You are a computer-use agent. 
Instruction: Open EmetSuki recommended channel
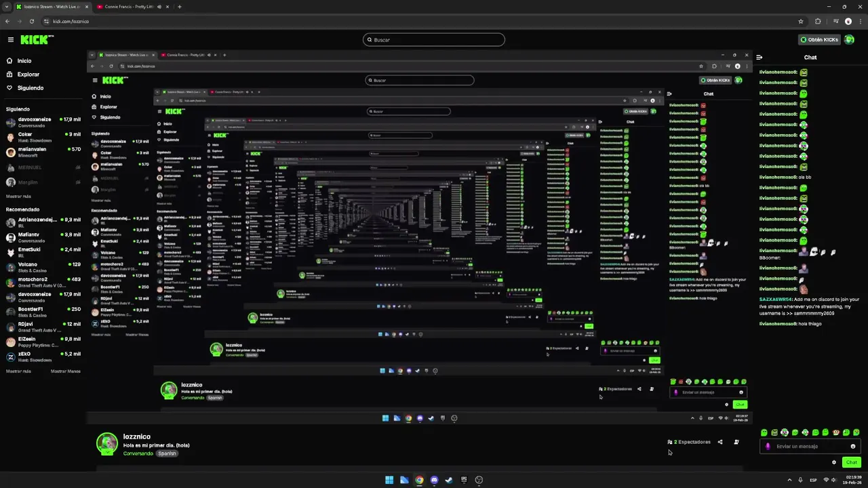[43, 252]
